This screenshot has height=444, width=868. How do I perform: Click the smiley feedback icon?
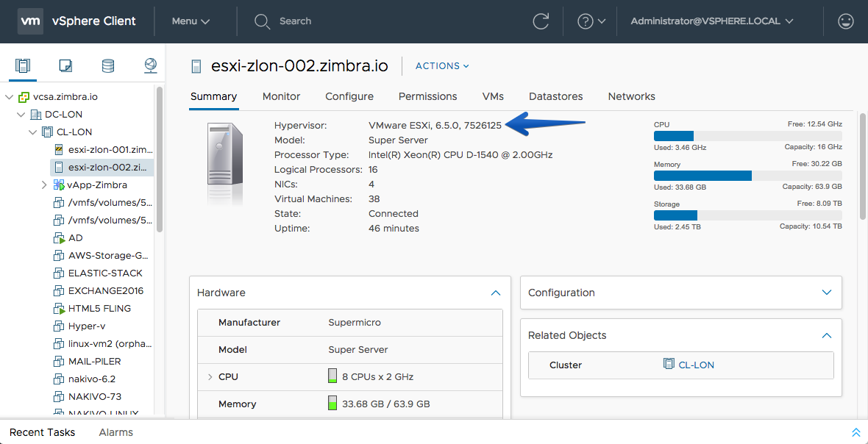click(845, 21)
